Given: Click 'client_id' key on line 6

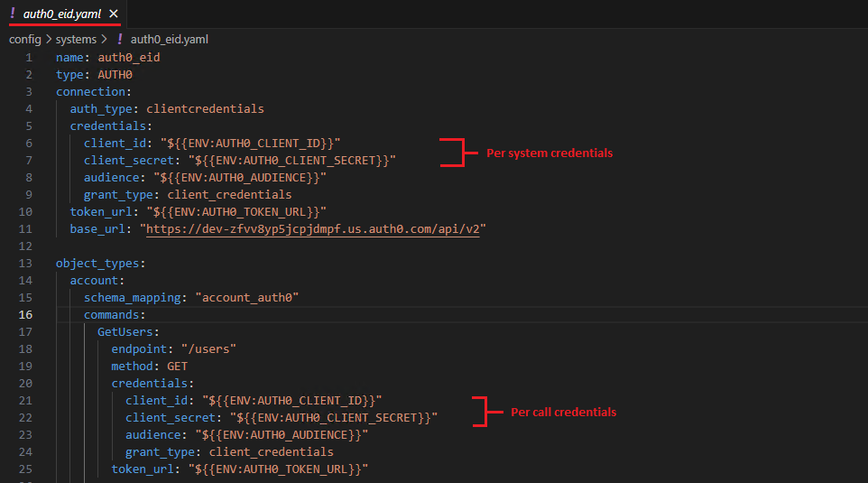Looking at the screenshot, I should [115, 144].
